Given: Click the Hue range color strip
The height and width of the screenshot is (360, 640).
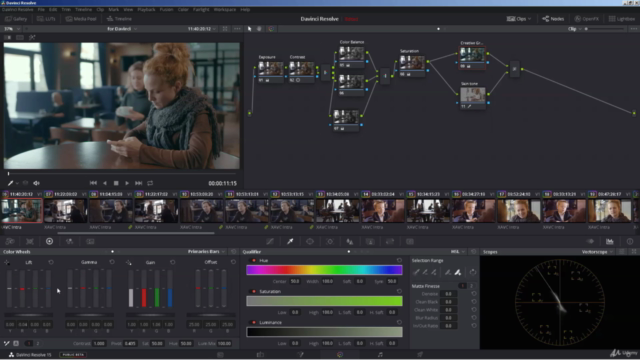Looking at the screenshot, I should 324,270.
